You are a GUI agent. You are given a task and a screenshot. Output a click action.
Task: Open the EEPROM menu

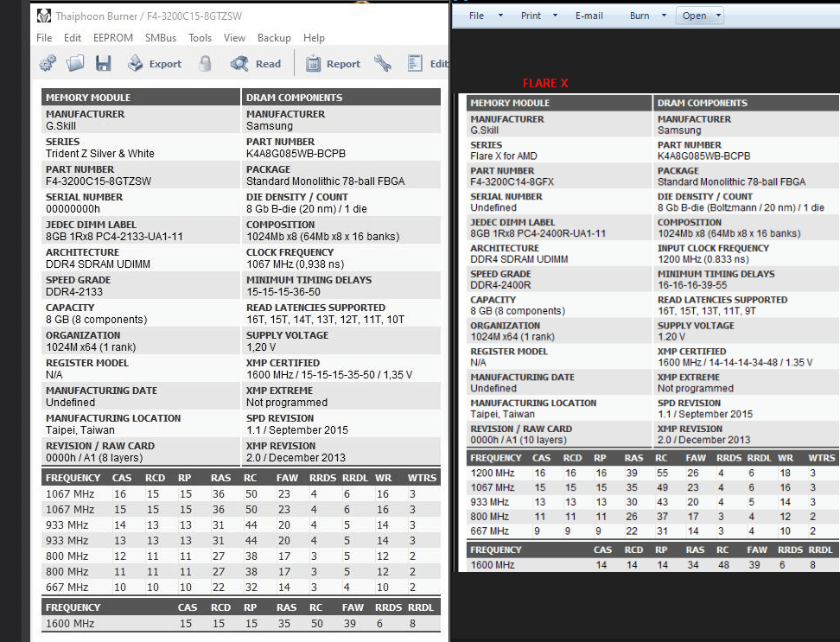(113, 37)
